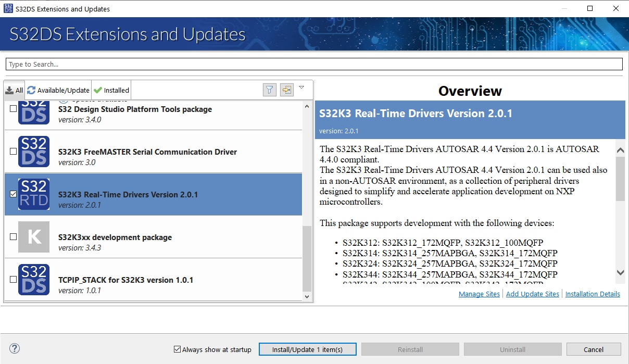Switch to the Available/Update tab
629x364 pixels.
tap(58, 90)
